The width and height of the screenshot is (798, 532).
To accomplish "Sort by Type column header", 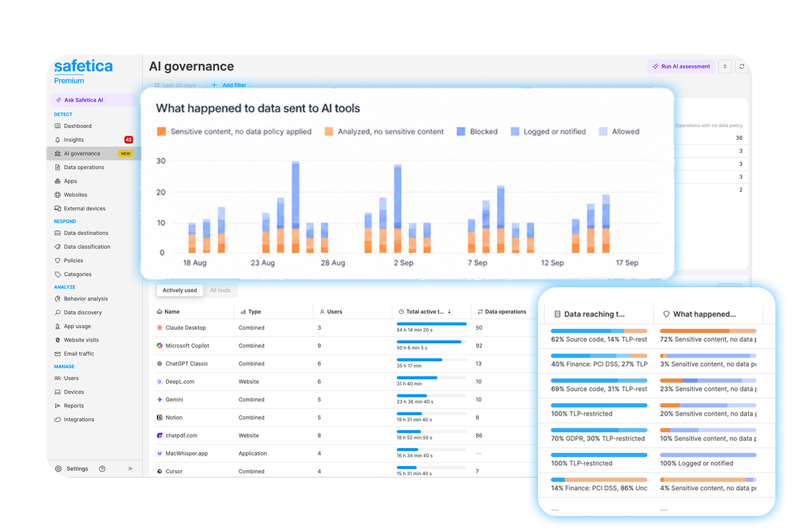I will (251, 311).
